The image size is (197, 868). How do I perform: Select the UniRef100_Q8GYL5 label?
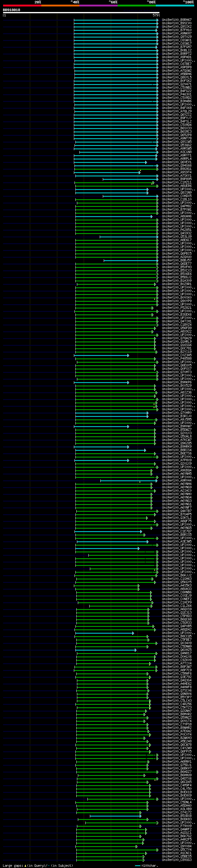click(177, 78)
